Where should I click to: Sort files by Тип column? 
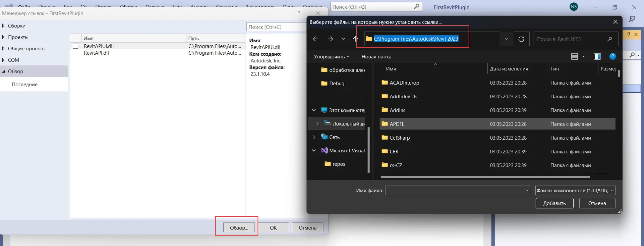click(555, 69)
